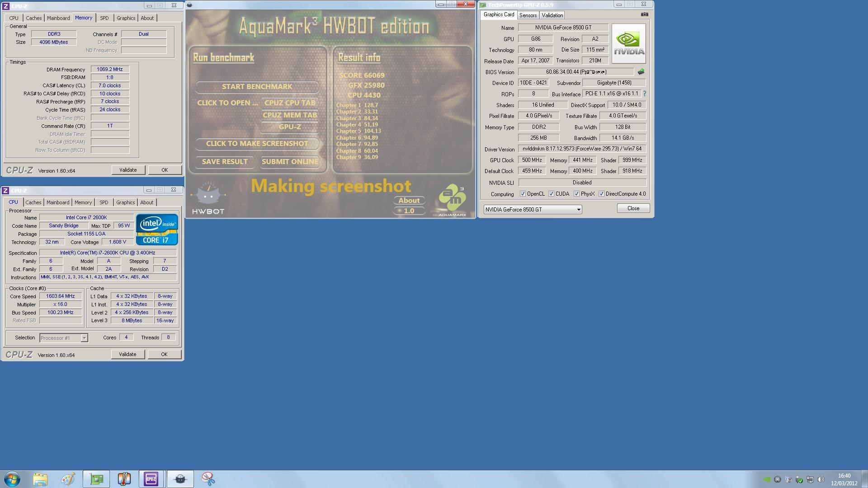The image size is (868, 488).
Task: Click SAVE RESULT in AquaMark
Action: (x=225, y=161)
